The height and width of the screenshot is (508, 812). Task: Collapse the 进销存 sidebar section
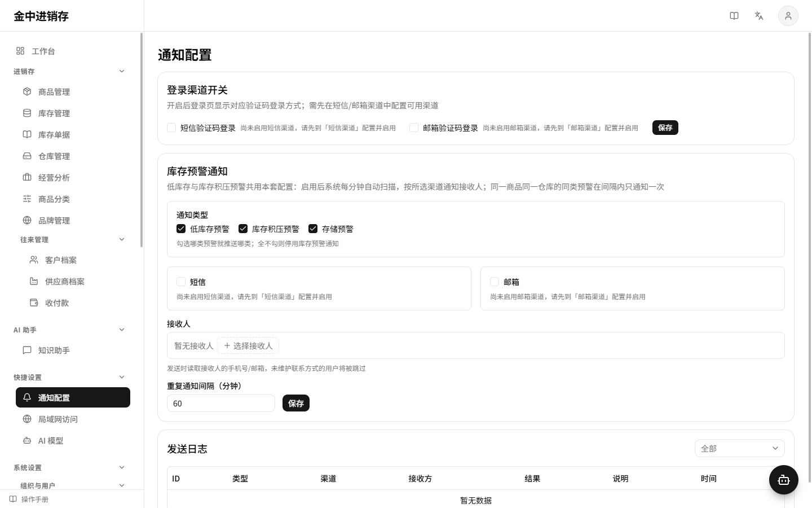[122, 71]
